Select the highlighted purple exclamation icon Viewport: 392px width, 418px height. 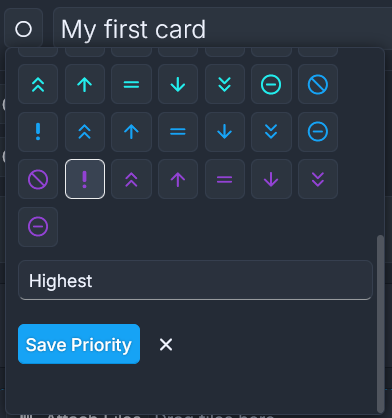(x=85, y=179)
